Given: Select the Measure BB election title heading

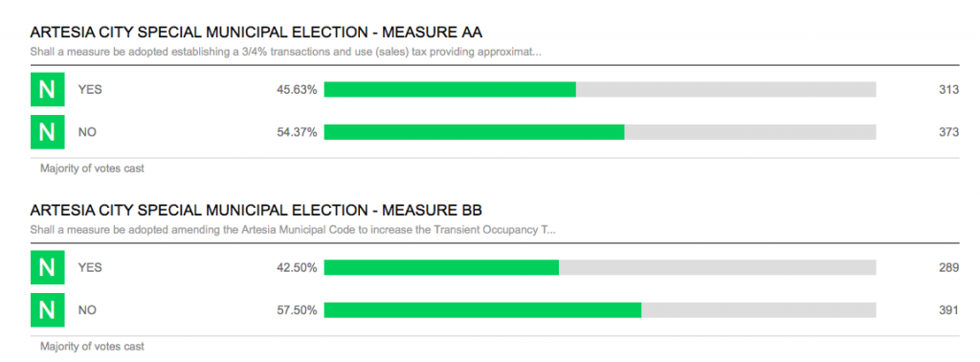Looking at the screenshot, I should (256, 210).
